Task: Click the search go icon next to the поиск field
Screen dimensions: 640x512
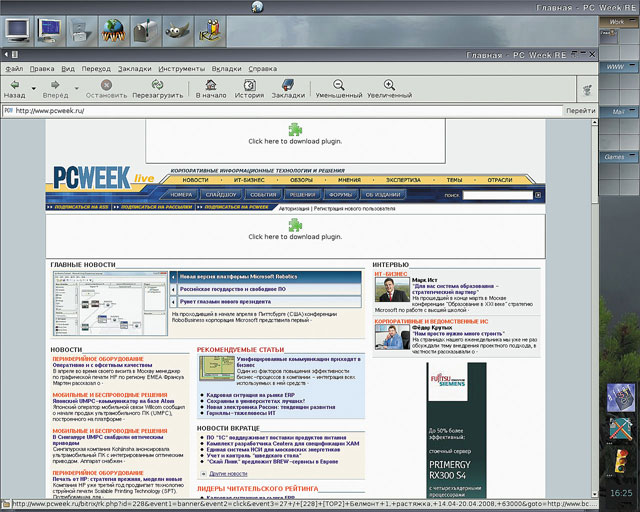Action: (x=538, y=195)
